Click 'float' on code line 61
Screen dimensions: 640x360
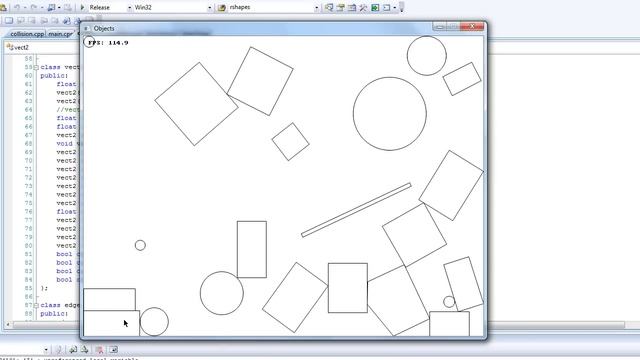67,84
